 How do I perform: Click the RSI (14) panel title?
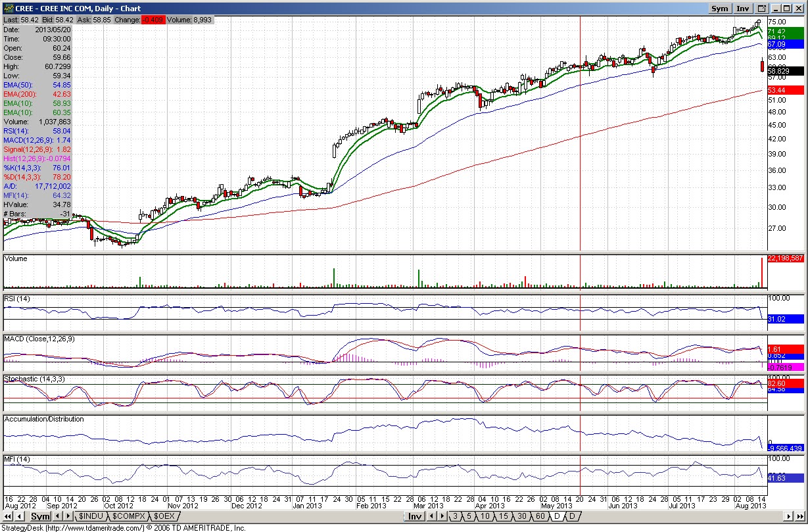17,299
